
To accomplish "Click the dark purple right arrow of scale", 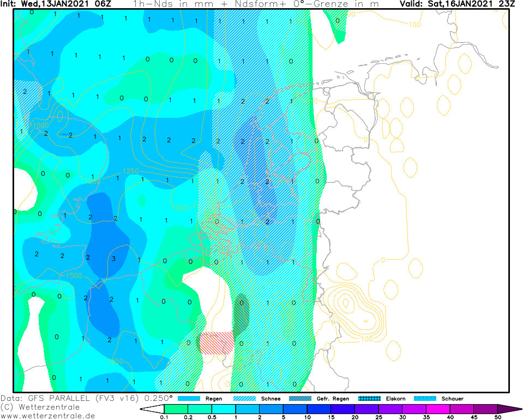I will [x=510, y=409].
